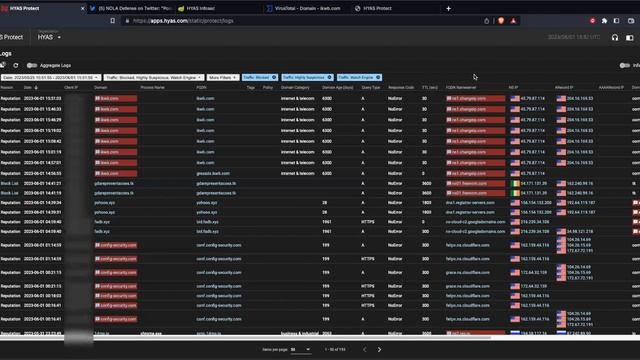Open the More Filters dropdown
Viewport: 640px width, 360px height.
coord(223,78)
